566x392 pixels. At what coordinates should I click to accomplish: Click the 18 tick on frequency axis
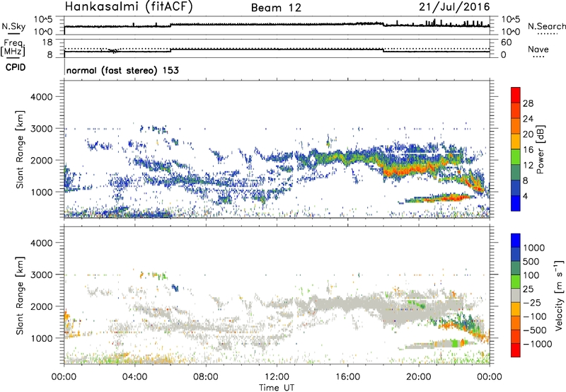[x=47, y=42]
